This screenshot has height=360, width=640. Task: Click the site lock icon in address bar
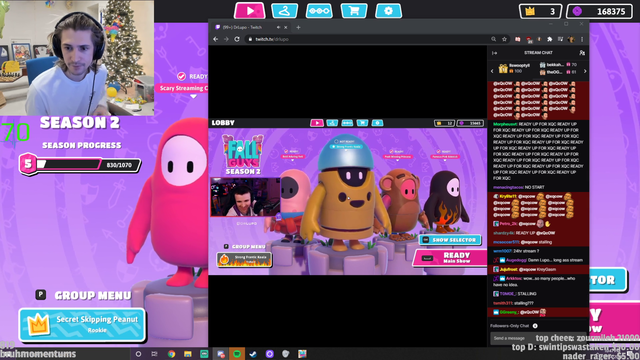point(250,39)
